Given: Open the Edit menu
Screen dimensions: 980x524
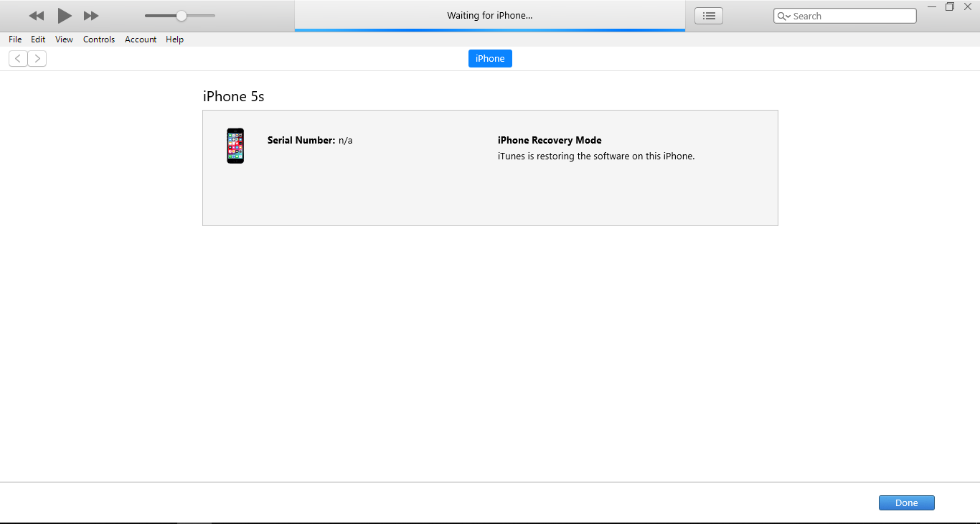Looking at the screenshot, I should 38,39.
